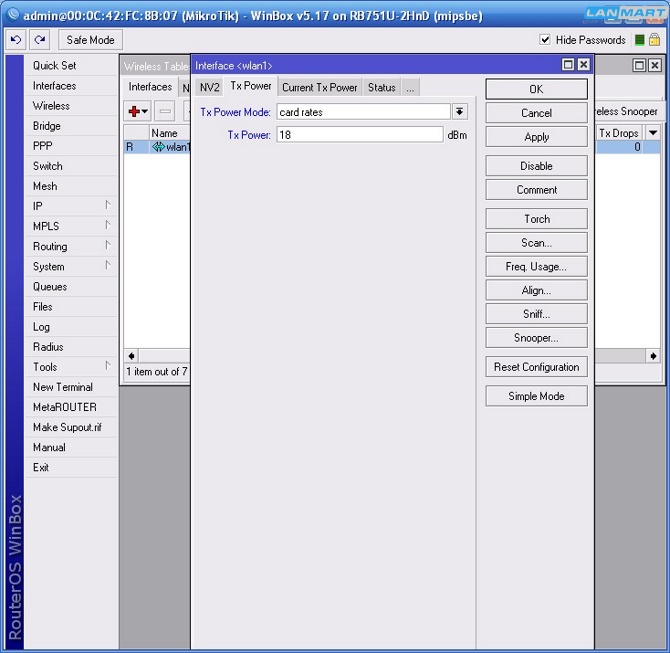
Task: Click the Reset Configuration button
Action: [x=536, y=367]
